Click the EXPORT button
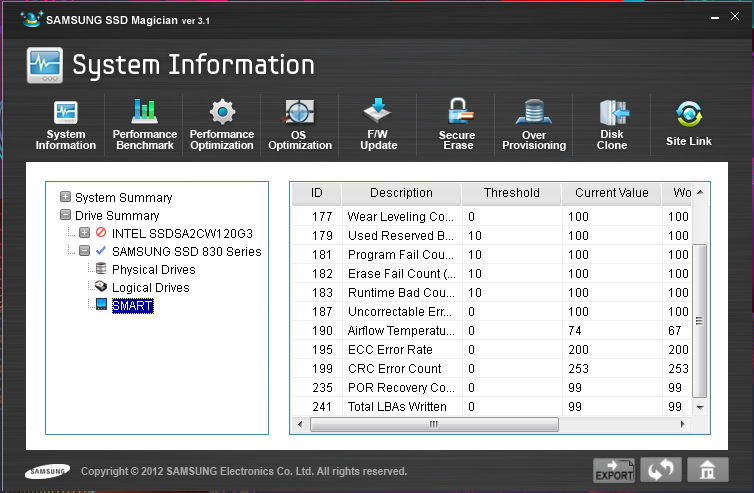 tap(614, 470)
